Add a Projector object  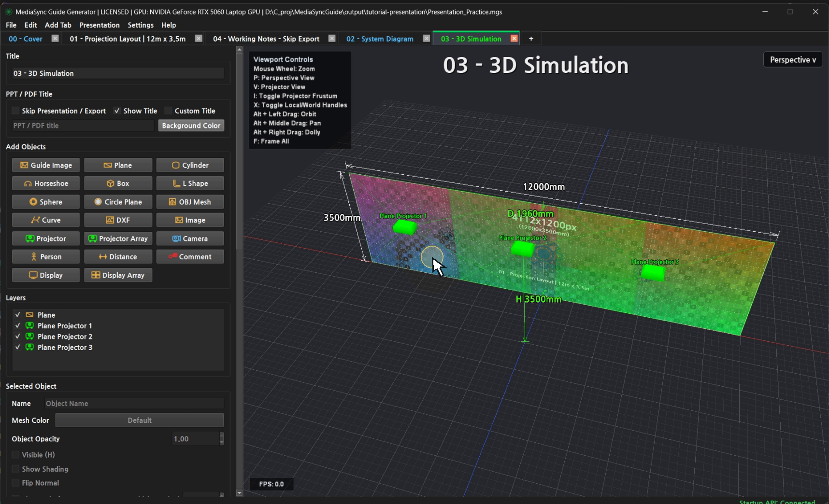coord(46,238)
